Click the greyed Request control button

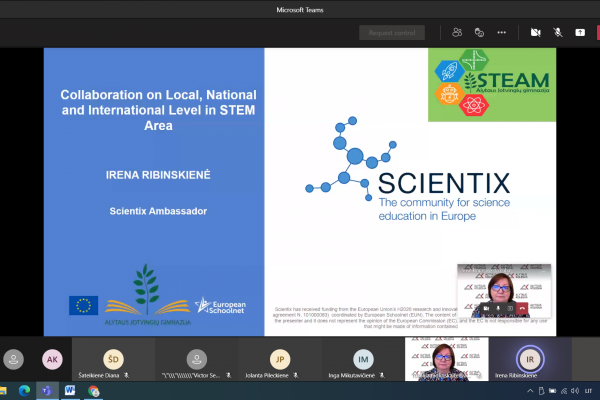(x=392, y=33)
